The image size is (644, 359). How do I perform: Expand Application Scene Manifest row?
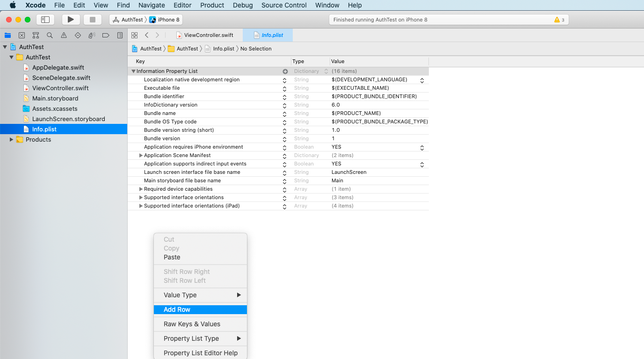click(x=141, y=155)
